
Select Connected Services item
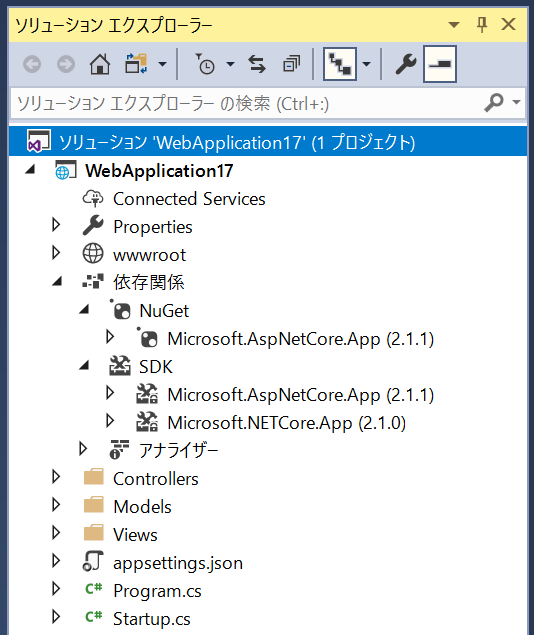(x=189, y=199)
